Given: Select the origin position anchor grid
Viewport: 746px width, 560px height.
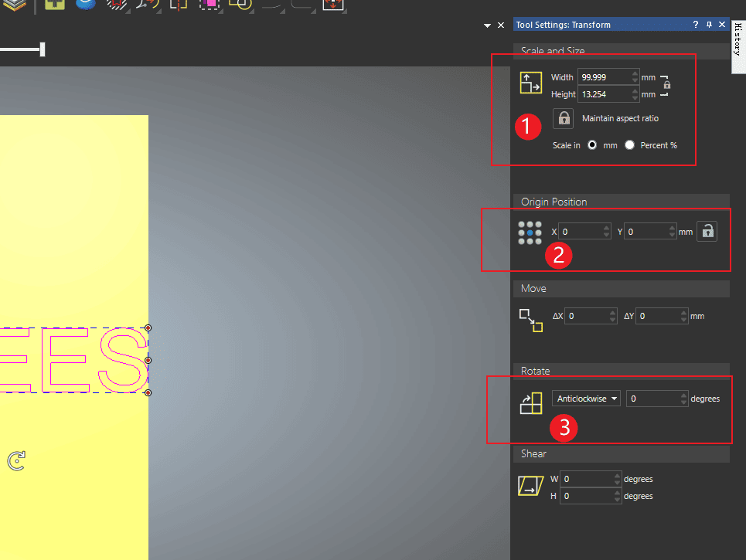Looking at the screenshot, I should point(530,232).
